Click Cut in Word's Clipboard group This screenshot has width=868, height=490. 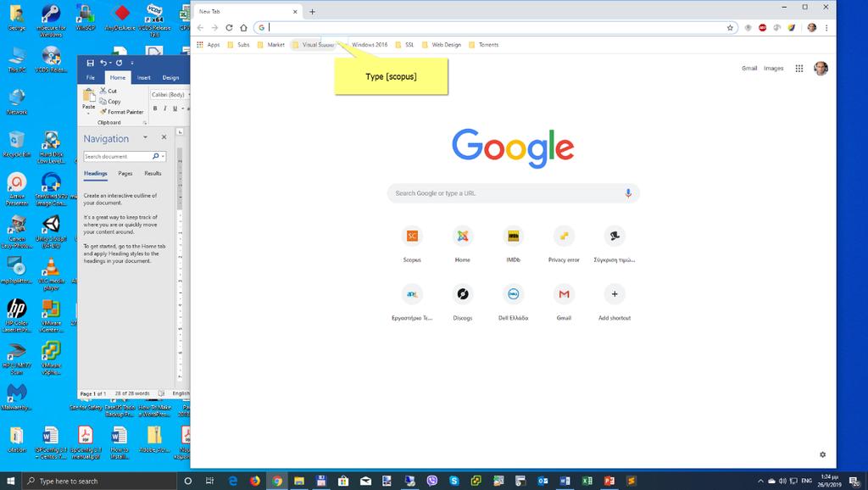coord(108,91)
